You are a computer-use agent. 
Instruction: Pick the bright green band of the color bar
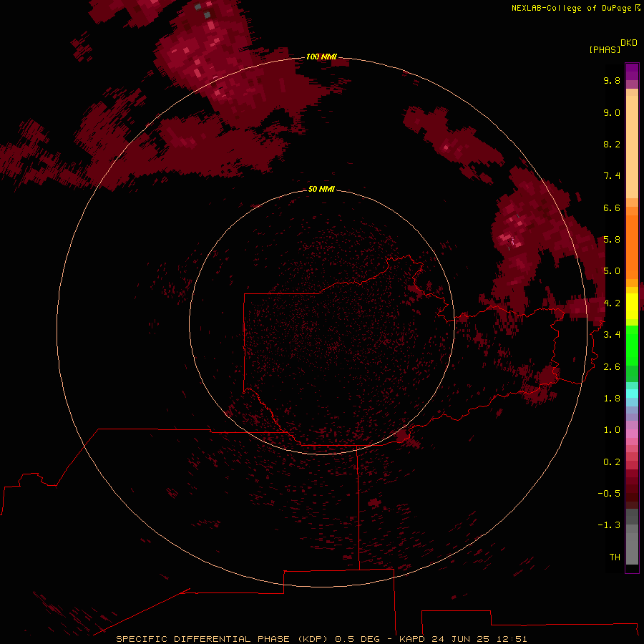[x=632, y=345]
